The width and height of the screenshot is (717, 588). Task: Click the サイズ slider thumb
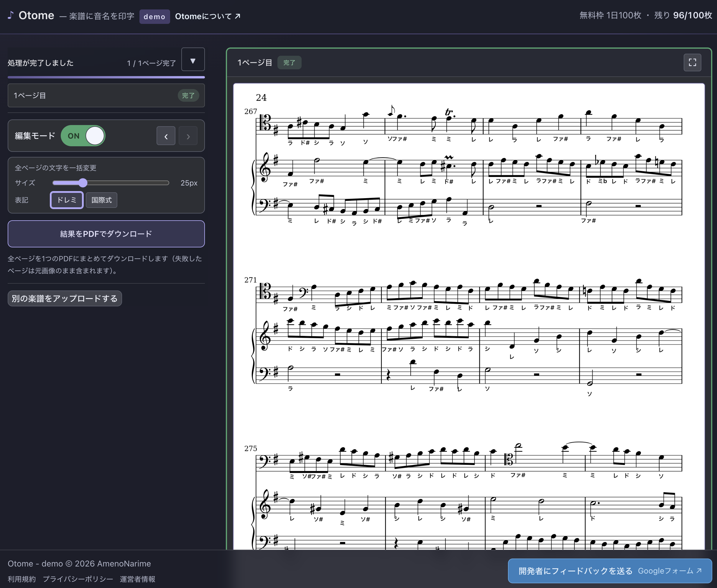(x=83, y=183)
